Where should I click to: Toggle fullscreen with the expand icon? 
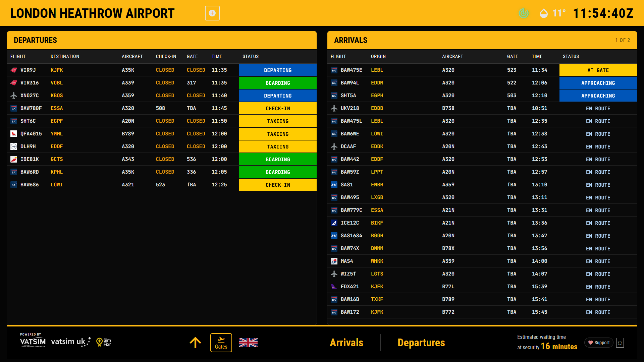(620, 343)
